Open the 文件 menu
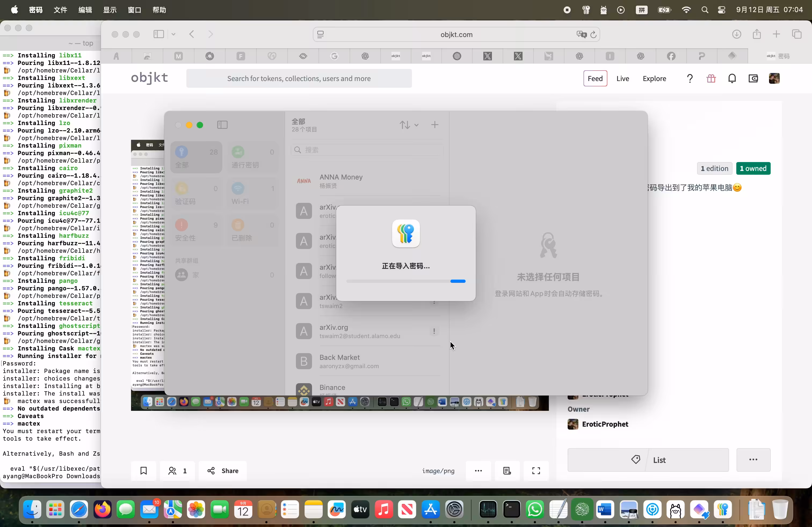Viewport: 812px width, 527px height. click(60, 10)
